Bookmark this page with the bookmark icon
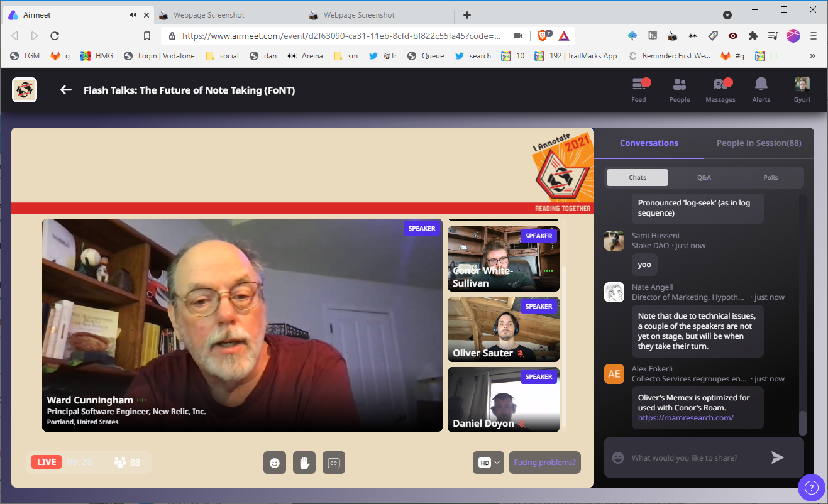The image size is (828, 504). [147, 36]
